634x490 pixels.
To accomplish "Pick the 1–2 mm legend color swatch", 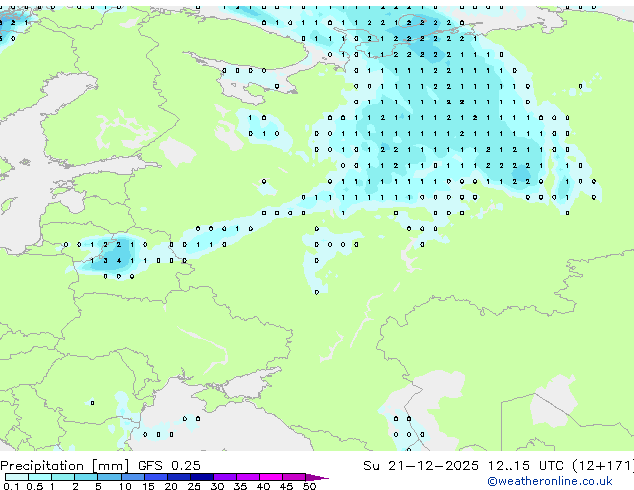I will [x=63, y=477].
